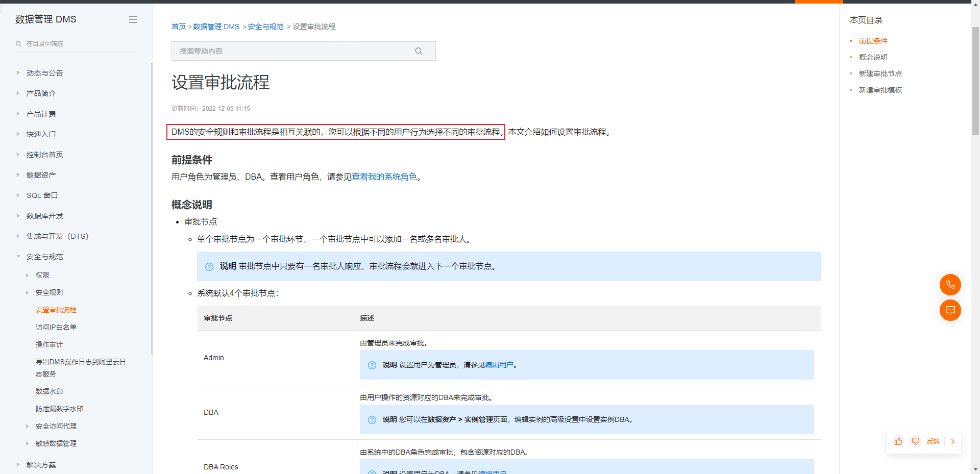Expand the 数据库开发 section
980x474 pixels.
coord(18,216)
